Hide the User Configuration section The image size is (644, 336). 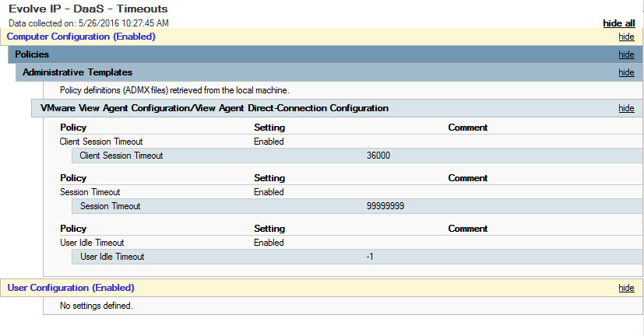pos(626,288)
